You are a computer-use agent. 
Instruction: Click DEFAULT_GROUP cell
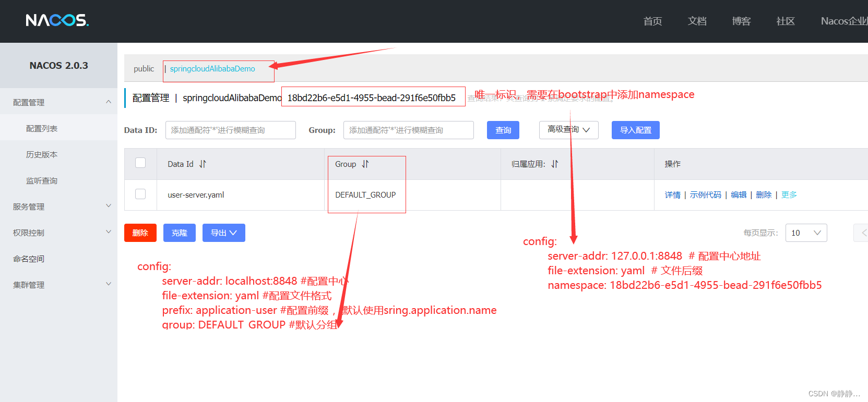click(x=365, y=195)
